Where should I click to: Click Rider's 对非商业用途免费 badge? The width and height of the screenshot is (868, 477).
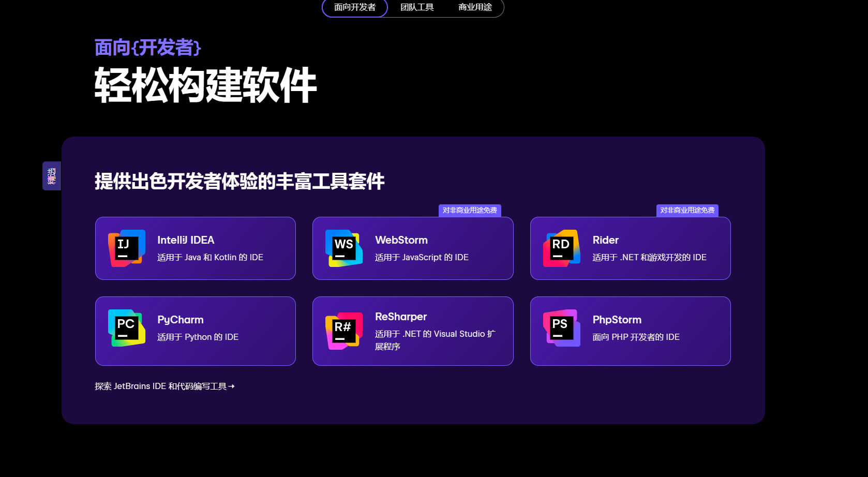pyautogui.click(x=687, y=211)
